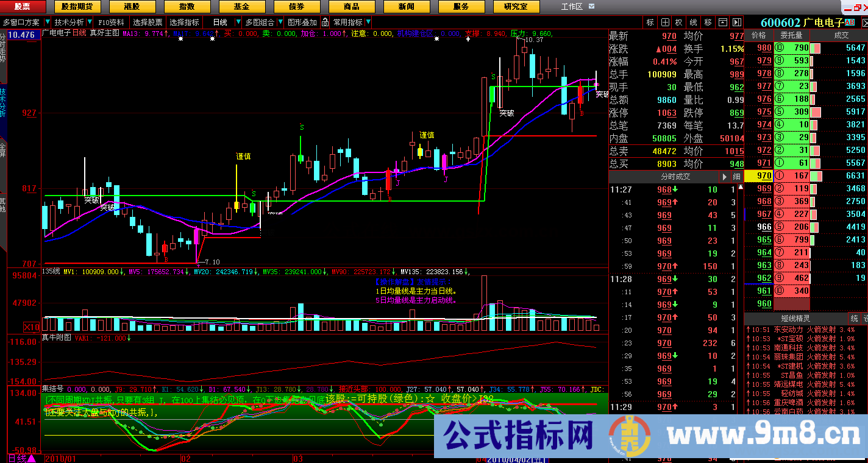Open the 研究室 menu
Screen dimensions: 868x463
516,7
